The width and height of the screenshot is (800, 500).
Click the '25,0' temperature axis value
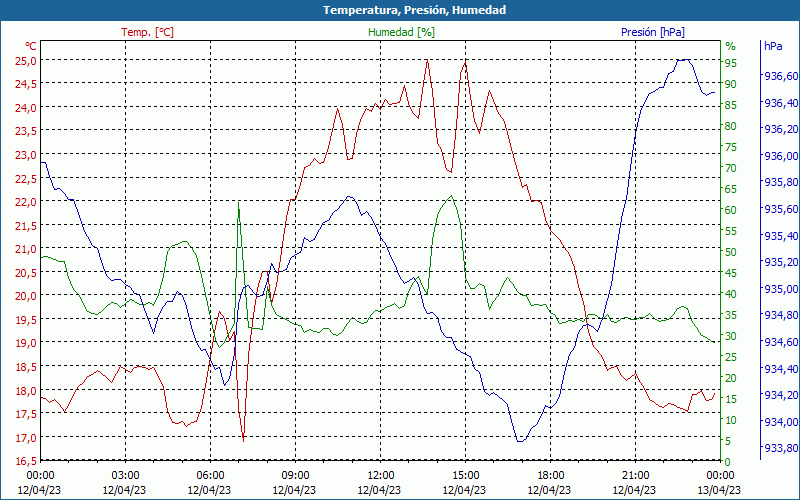(25, 61)
